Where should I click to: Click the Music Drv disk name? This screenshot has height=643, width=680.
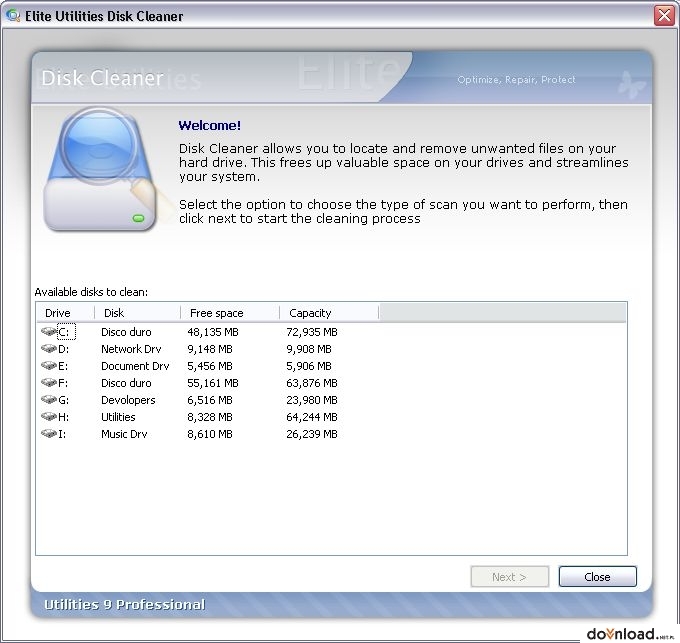click(x=124, y=434)
